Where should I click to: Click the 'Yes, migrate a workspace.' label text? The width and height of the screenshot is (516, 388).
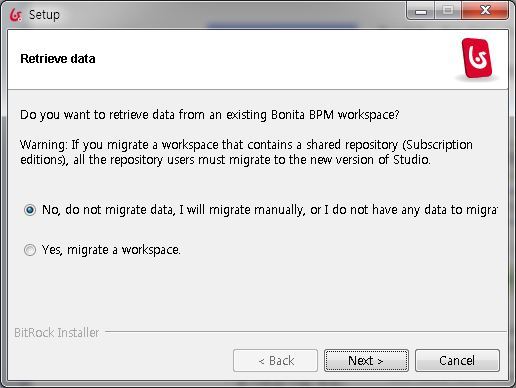coord(111,250)
